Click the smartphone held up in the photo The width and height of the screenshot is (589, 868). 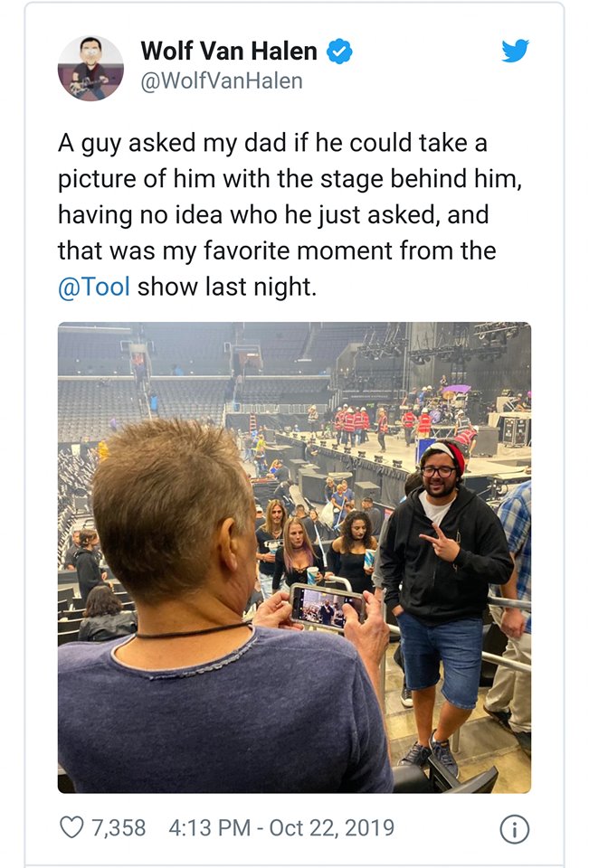point(327,606)
